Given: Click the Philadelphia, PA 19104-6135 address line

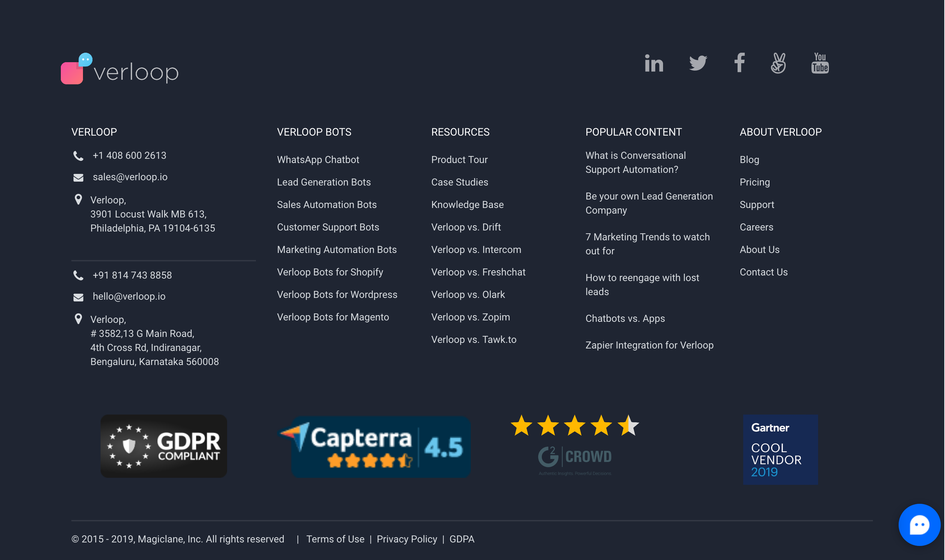Looking at the screenshot, I should [x=153, y=228].
